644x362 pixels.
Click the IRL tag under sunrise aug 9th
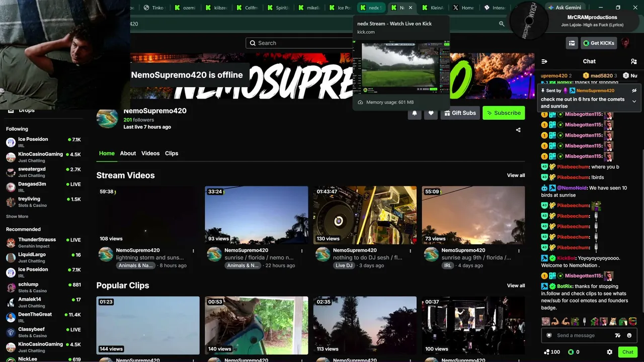448,265
